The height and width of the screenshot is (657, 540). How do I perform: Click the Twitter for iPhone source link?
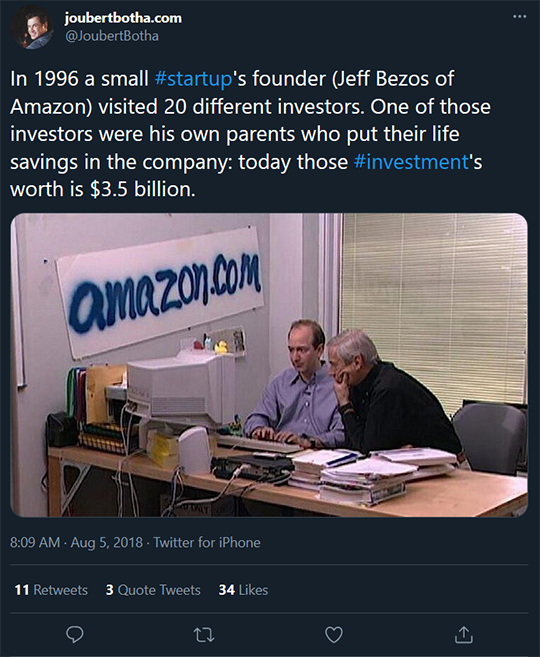tap(207, 543)
